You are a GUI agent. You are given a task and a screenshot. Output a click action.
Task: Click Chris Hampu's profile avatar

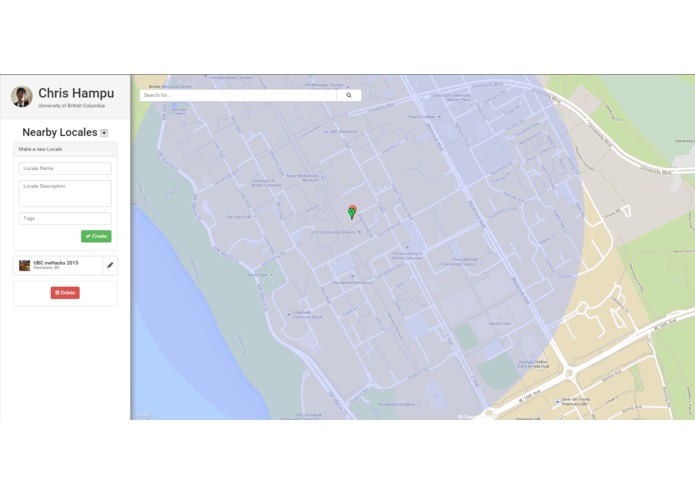22,97
